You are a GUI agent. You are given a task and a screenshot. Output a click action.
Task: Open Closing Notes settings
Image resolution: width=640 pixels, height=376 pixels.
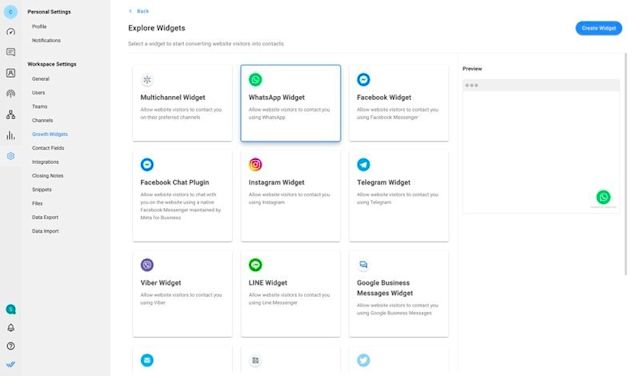click(x=48, y=176)
